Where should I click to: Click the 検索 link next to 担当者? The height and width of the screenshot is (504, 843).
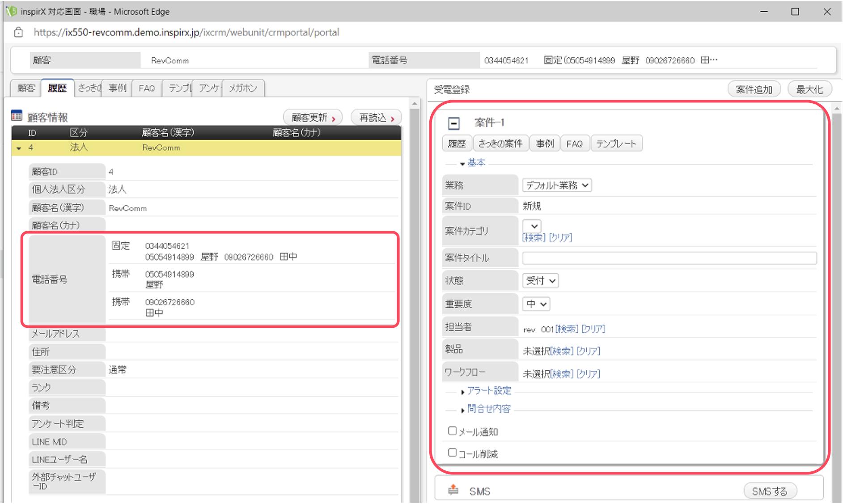click(x=567, y=329)
